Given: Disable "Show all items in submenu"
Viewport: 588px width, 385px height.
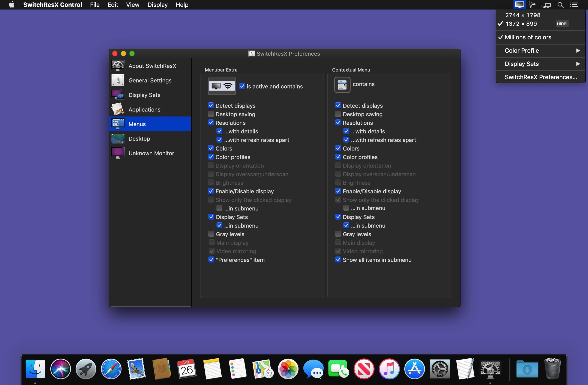Looking at the screenshot, I should coord(338,260).
